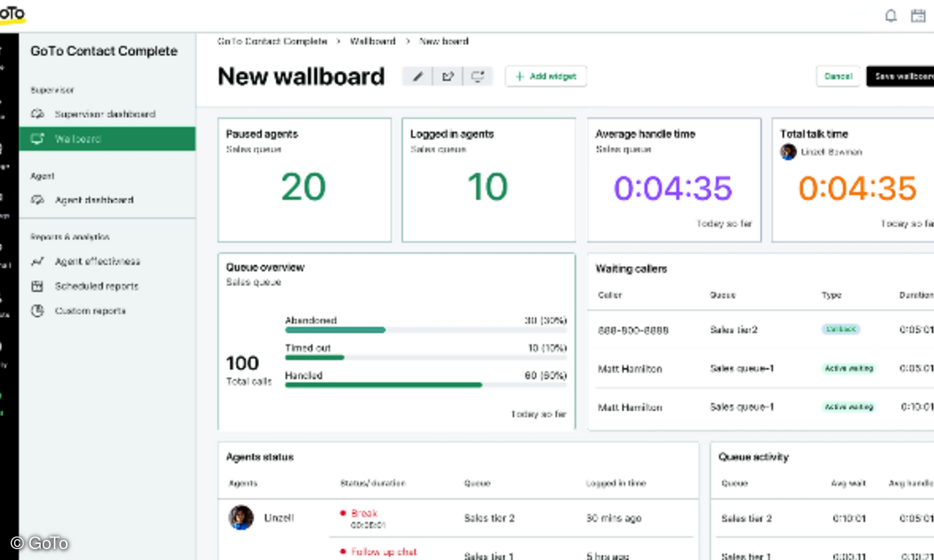The image size is (934, 560).
Task: Click the GoTo Contact Complete breadcrumb
Action: [x=272, y=41]
